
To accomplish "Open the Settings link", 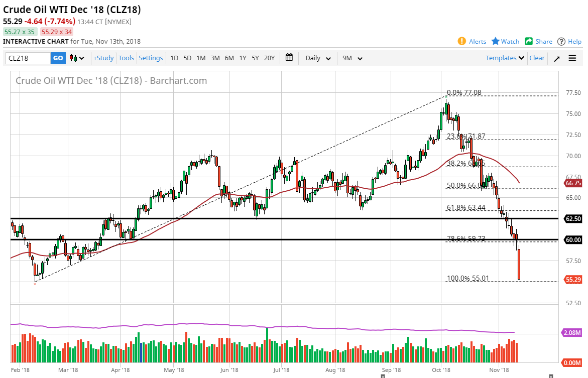I will point(151,58).
